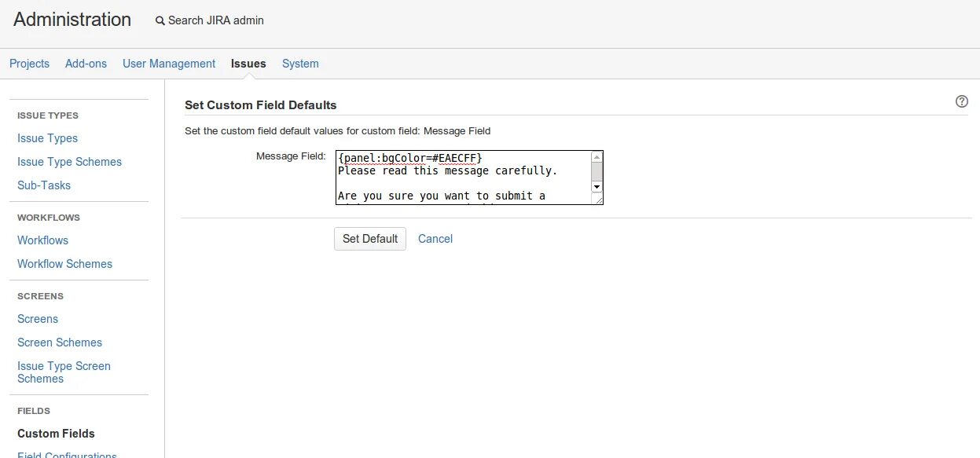Select Custom Fields in the sidebar

tap(56, 434)
